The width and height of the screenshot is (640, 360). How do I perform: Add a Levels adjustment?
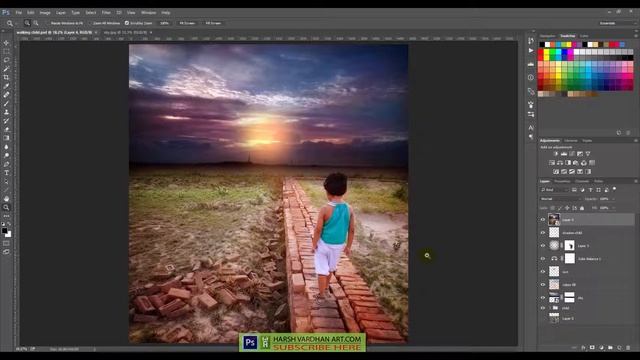564,154
